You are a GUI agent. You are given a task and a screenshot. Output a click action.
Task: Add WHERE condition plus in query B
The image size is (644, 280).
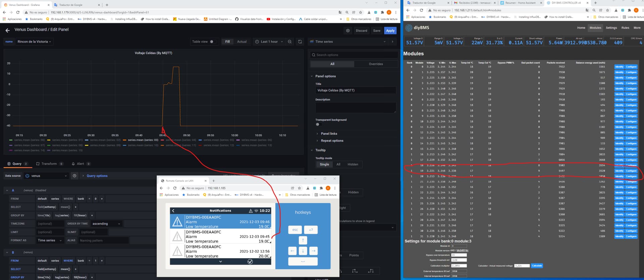click(x=102, y=261)
